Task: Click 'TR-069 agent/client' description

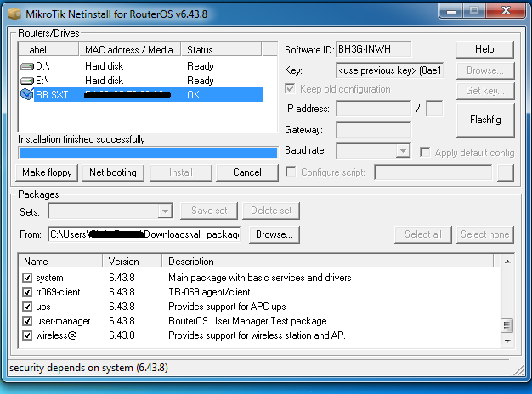Action: tap(209, 292)
